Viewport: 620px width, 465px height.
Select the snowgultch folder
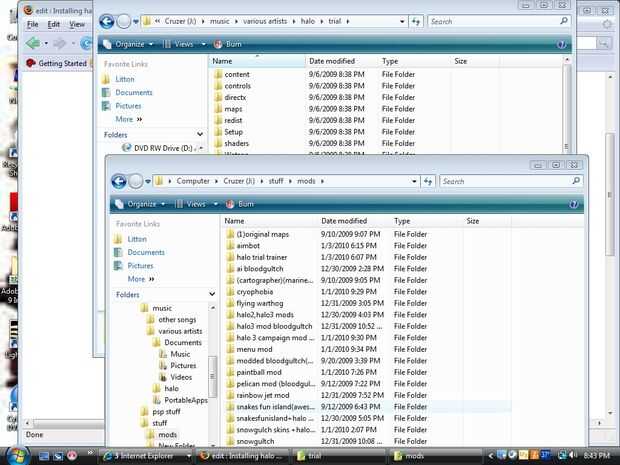coord(255,441)
